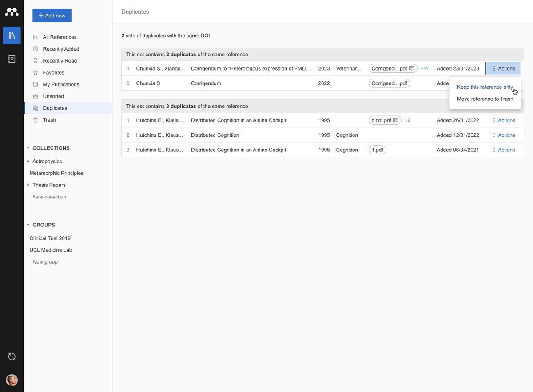The height and width of the screenshot is (392, 533).
Task: Collapse the GROUPS section
Action: 28,225
